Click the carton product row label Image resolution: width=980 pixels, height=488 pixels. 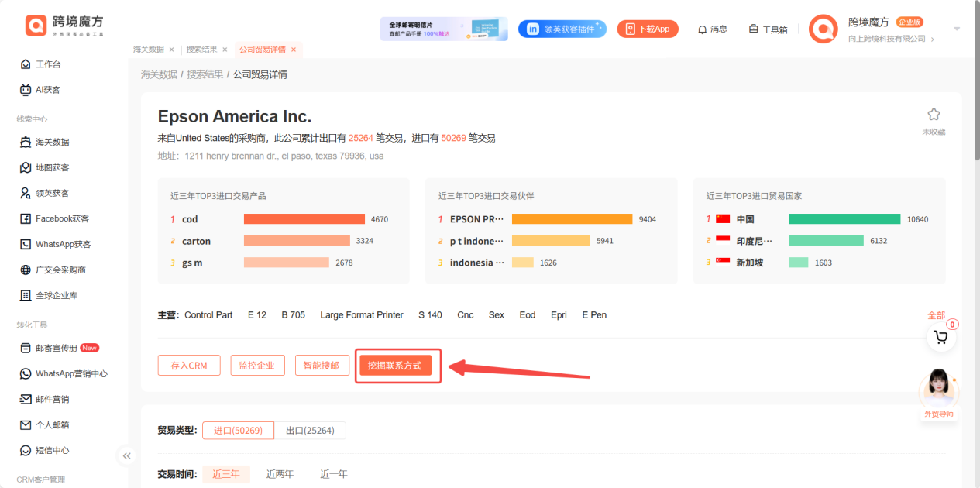(196, 241)
